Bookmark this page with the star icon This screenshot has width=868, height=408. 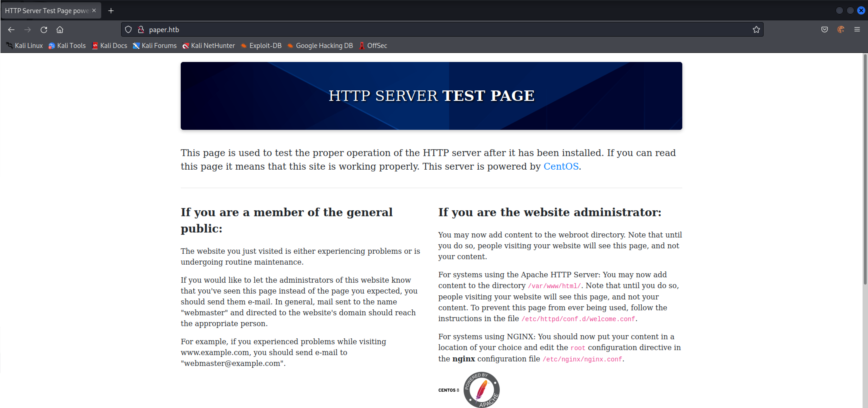pos(756,30)
